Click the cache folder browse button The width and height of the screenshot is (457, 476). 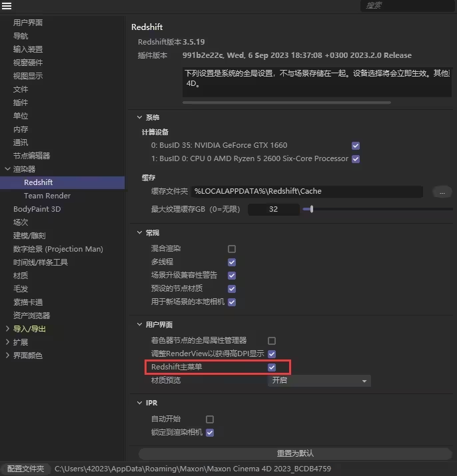(x=442, y=192)
